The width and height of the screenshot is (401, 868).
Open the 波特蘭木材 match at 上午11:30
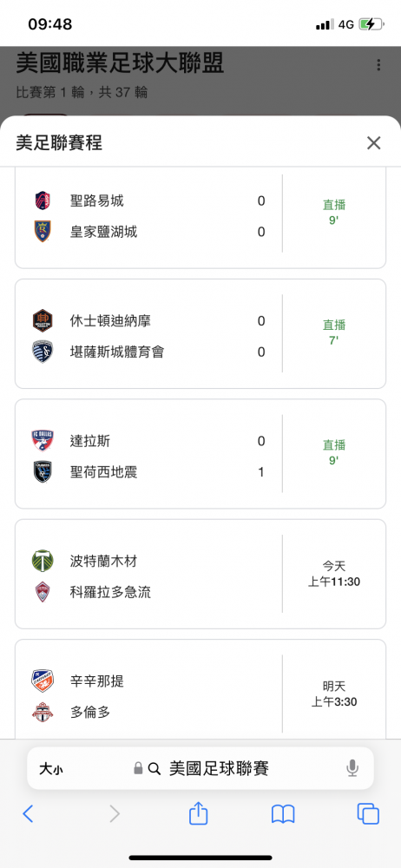click(200, 574)
